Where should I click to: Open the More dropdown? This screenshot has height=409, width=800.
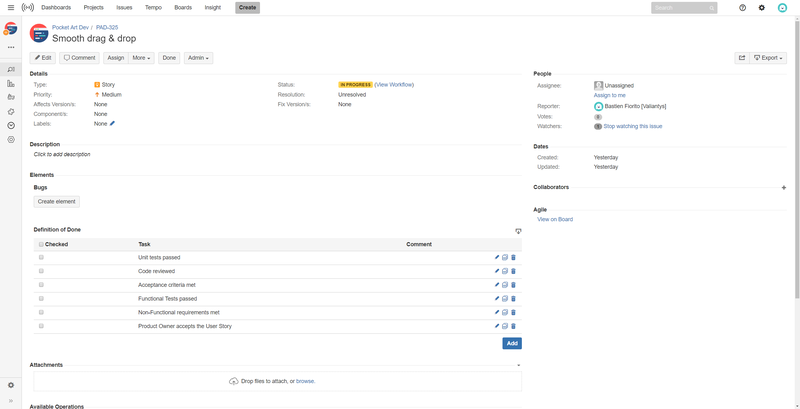coord(141,58)
